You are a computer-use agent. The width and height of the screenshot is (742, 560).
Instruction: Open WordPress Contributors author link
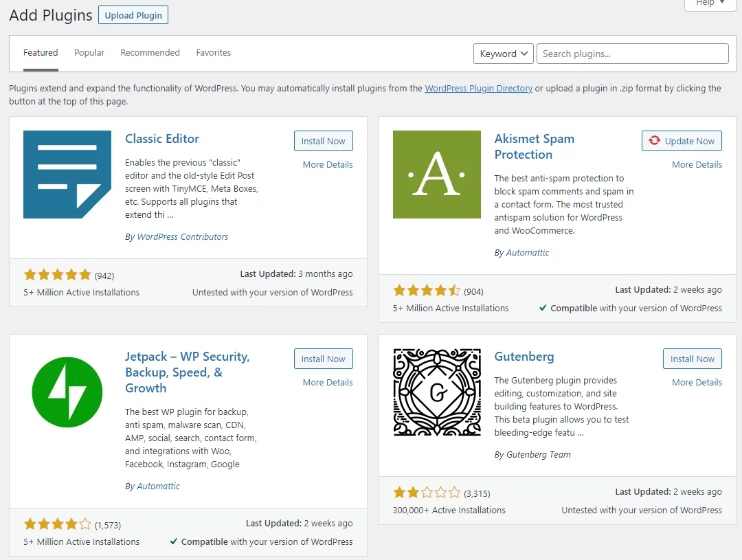pyautogui.click(x=183, y=236)
